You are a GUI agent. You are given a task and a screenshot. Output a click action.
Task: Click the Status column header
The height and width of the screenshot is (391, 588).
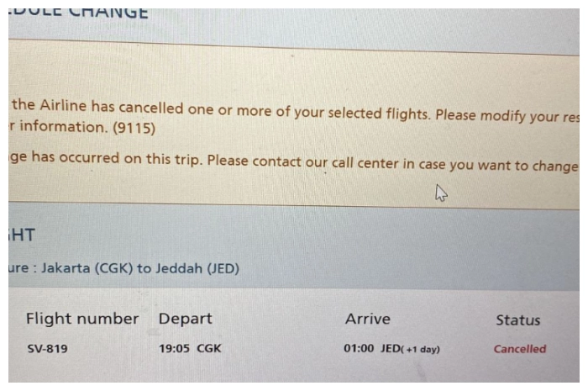(517, 320)
